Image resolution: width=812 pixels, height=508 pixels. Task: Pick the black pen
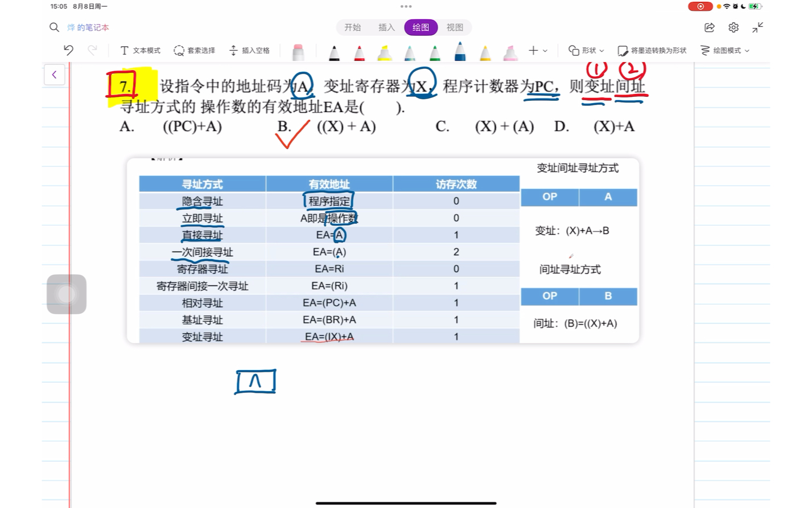click(334, 52)
